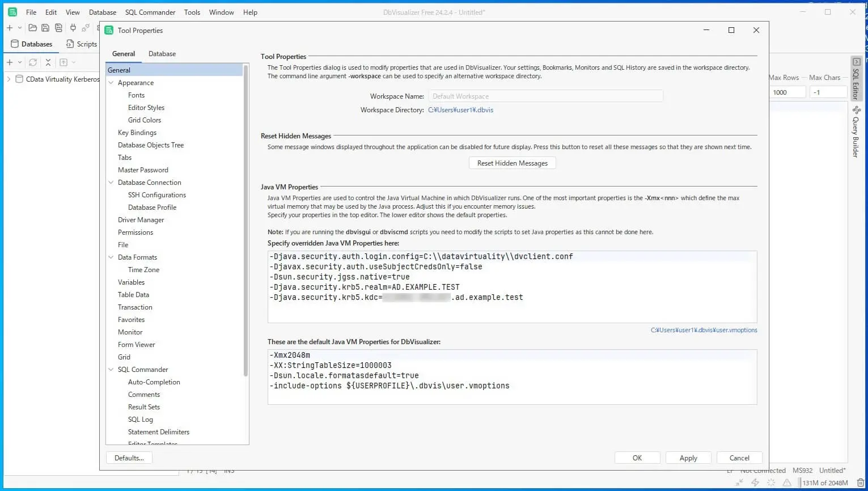The height and width of the screenshot is (491, 868).
Task: Click the inward arrows icon in status bar
Action: 739,482
